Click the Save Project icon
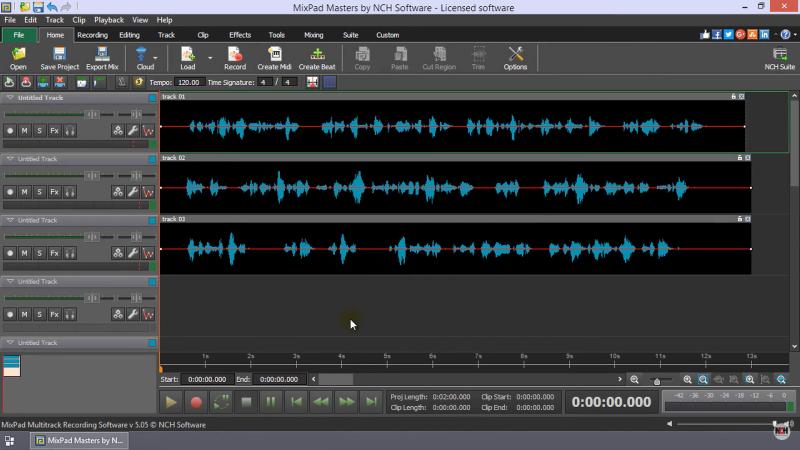Screen dimensions: 800x450 click(60, 58)
